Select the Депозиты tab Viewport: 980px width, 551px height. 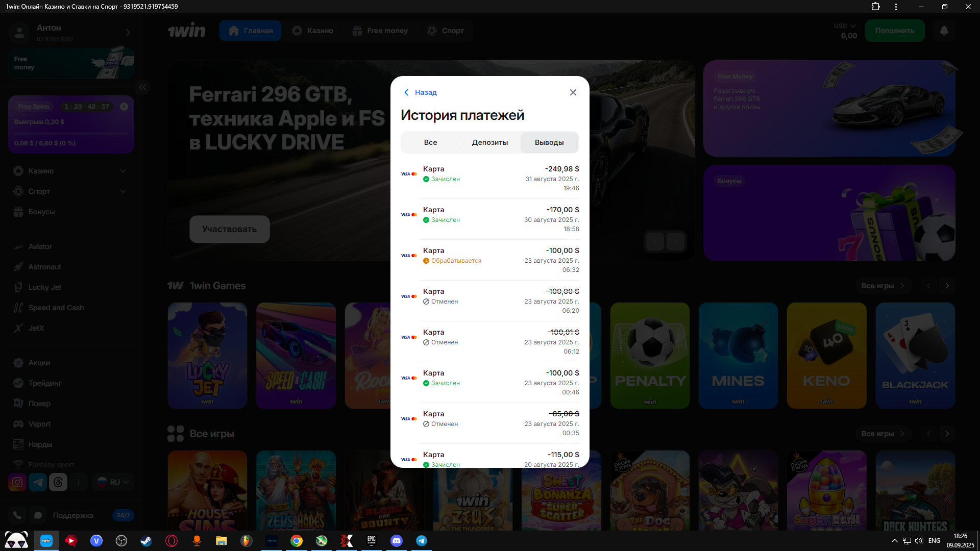489,142
